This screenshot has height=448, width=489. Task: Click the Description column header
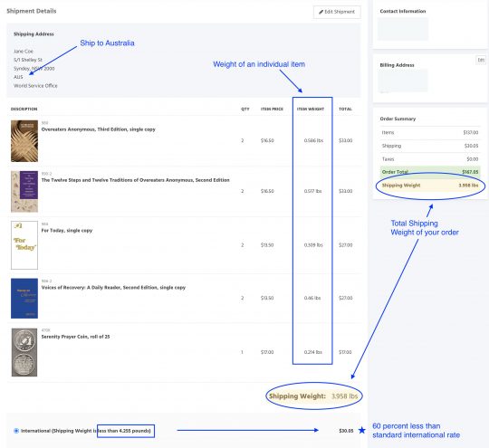(24, 110)
